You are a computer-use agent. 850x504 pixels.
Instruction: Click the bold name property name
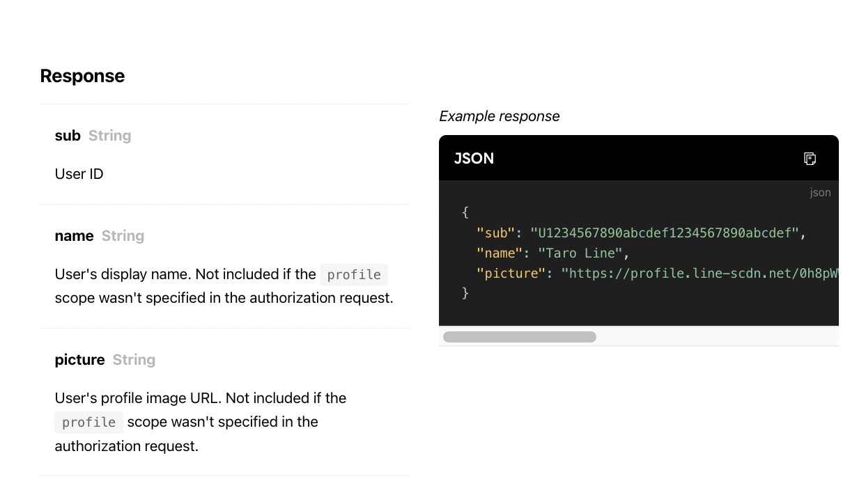point(74,236)
